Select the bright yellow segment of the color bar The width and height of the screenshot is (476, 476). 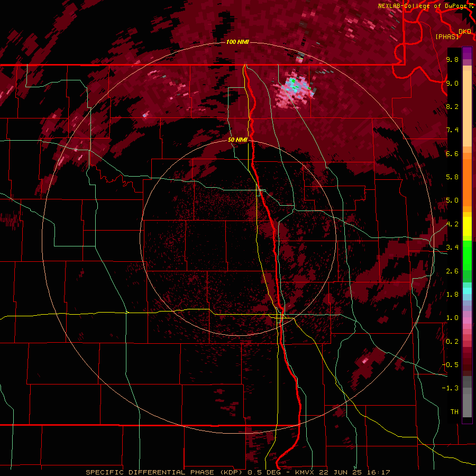coord(467,226)
